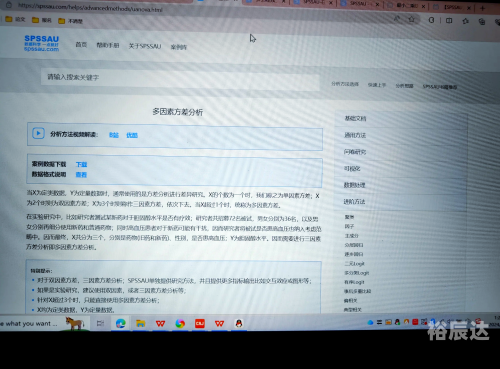Screen dimensions: 500x369
Task: Click the first blue video link
Action: tap(114, 135)
